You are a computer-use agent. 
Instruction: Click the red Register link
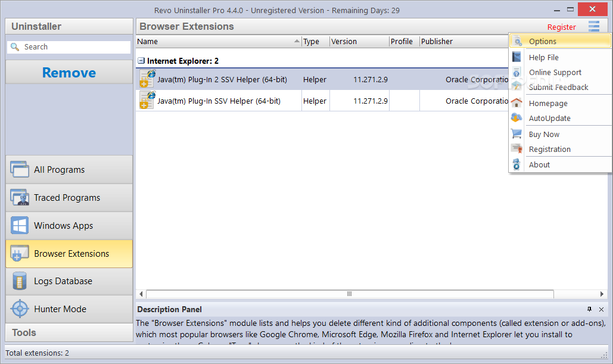(x=561, y=27)
